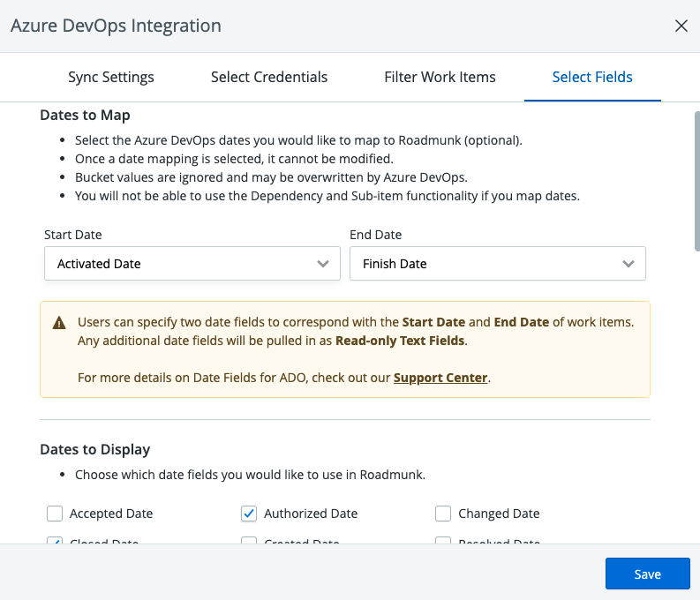Viewport: 700px width, 600px height.
Task: Switch to the Sync Settings tab
Action: pyautogui.click(x=111, y=77)
